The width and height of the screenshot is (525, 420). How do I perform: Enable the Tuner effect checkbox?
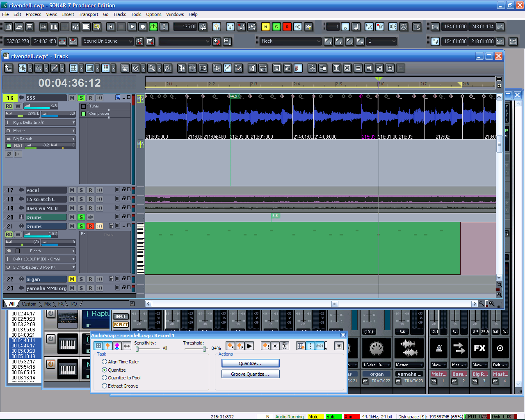tap(84, 106)
